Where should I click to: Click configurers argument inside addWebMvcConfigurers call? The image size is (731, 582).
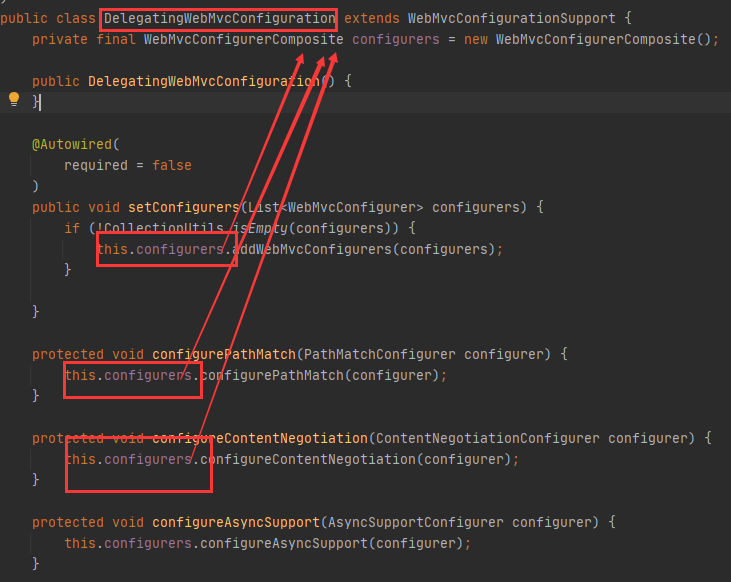(443, 249)
